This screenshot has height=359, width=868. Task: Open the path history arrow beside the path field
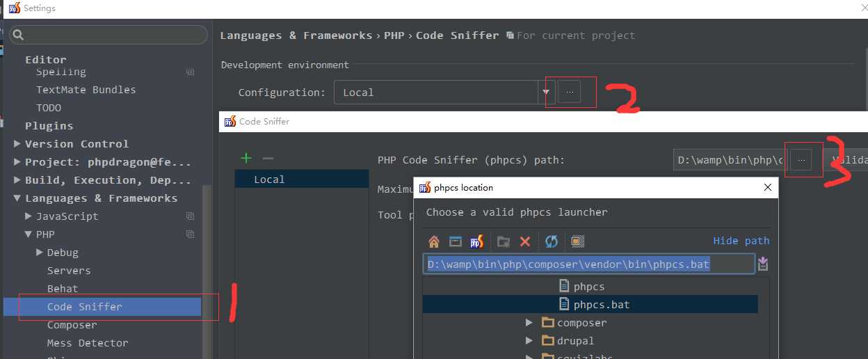click(x=763, y=264)
